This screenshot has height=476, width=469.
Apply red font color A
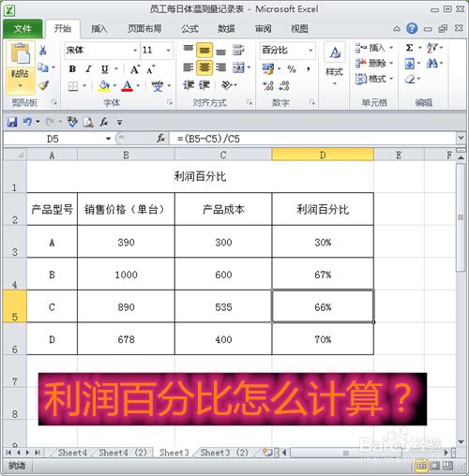[127, 86]
